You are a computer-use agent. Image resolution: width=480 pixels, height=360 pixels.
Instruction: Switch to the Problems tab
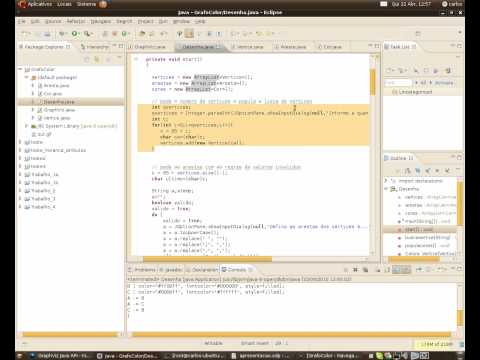[x=142, y=269]
